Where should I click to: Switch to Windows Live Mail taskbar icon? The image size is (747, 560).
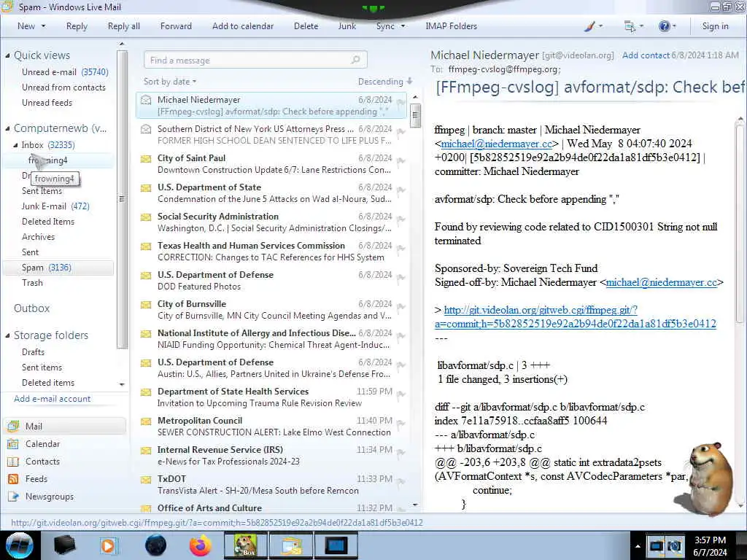tap(292, 545)
